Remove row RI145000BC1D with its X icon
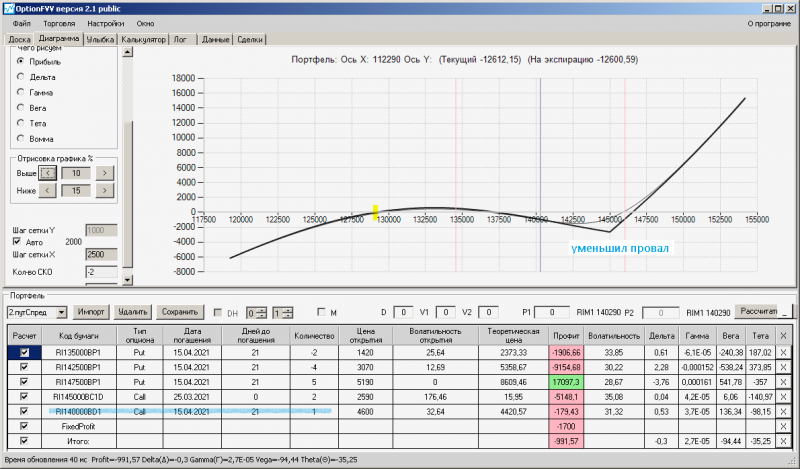 [x=783, y=397]
